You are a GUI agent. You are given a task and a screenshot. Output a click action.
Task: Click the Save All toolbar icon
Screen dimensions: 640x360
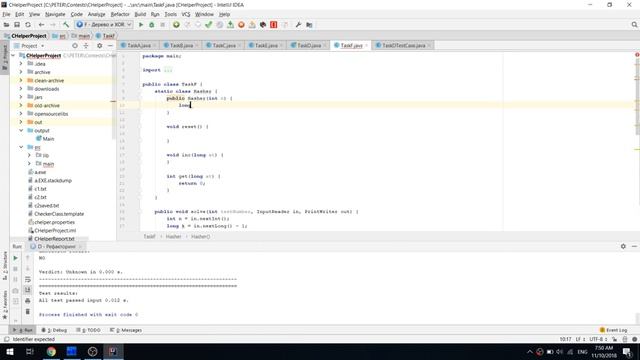(17, 25)
